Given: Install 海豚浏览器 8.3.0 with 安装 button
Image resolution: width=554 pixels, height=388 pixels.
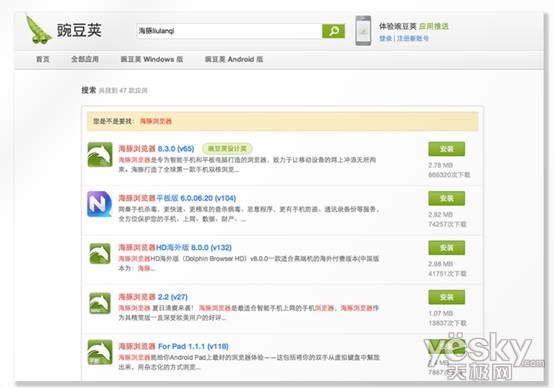Looking at the screenshot, I should [x=447, y=149].
